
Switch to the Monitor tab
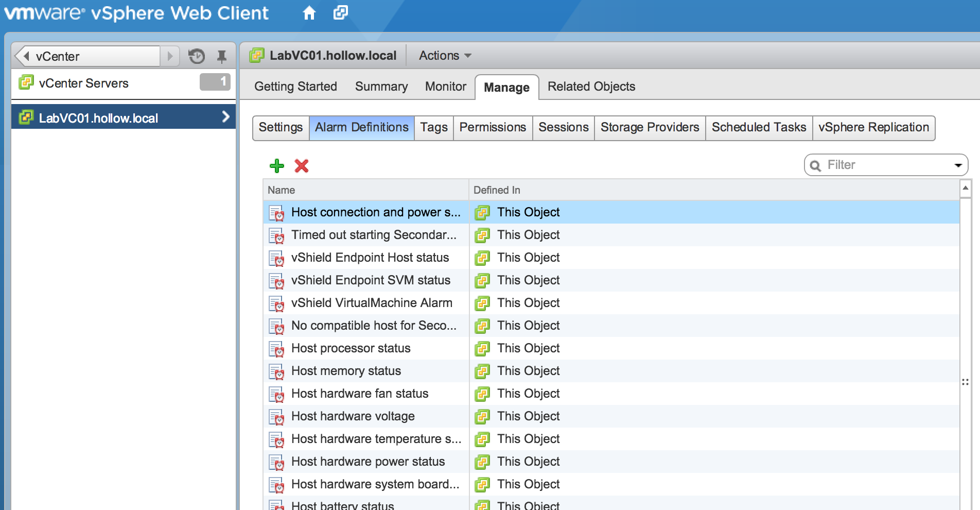445,87
